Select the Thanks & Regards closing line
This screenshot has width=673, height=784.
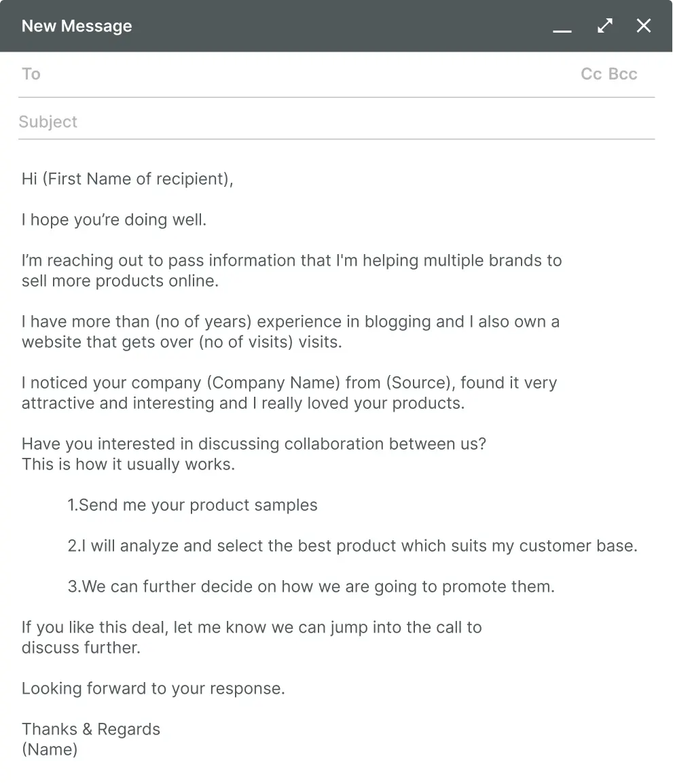pos(91,729)
